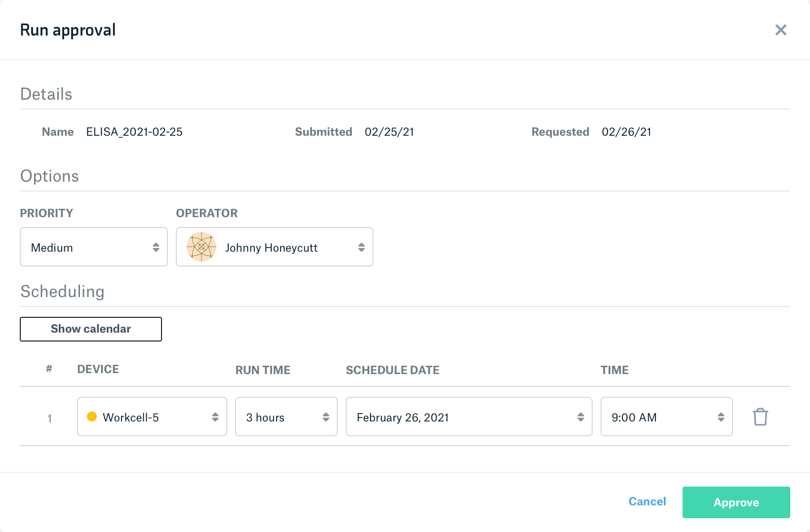
Task: Open the February 26, 2021 date picker
Action: (x=468, y=417)
